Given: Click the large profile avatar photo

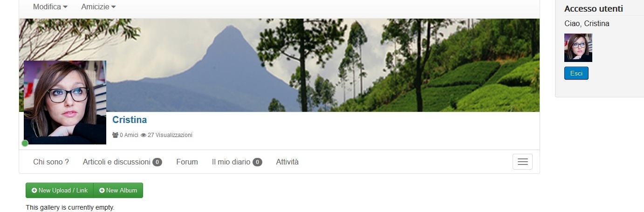Looking at the screenshot, I should [65, 102].
